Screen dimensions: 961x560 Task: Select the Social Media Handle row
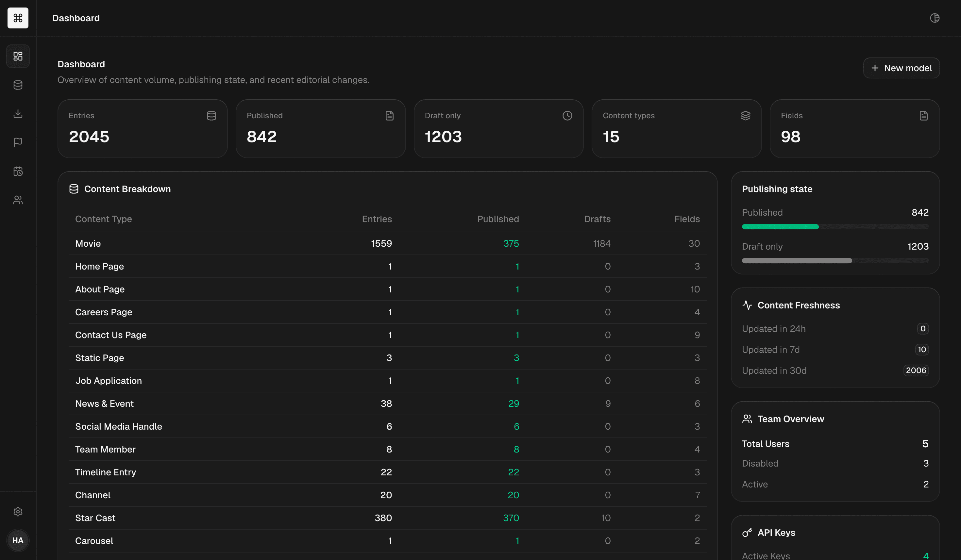[387, 427]
